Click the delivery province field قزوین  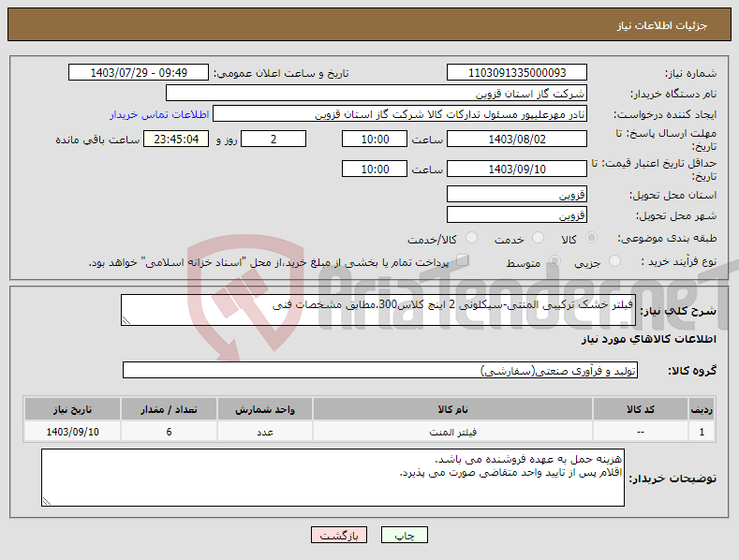pyautogui.click(x=516, y=194)
